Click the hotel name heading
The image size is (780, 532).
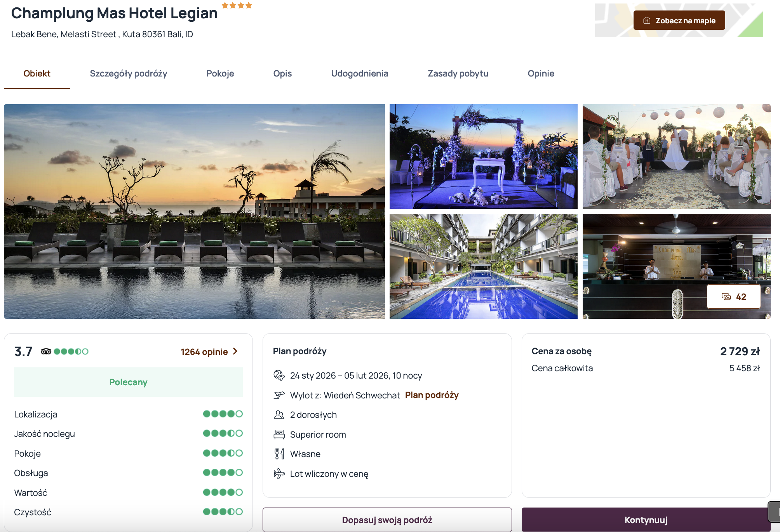114,13
